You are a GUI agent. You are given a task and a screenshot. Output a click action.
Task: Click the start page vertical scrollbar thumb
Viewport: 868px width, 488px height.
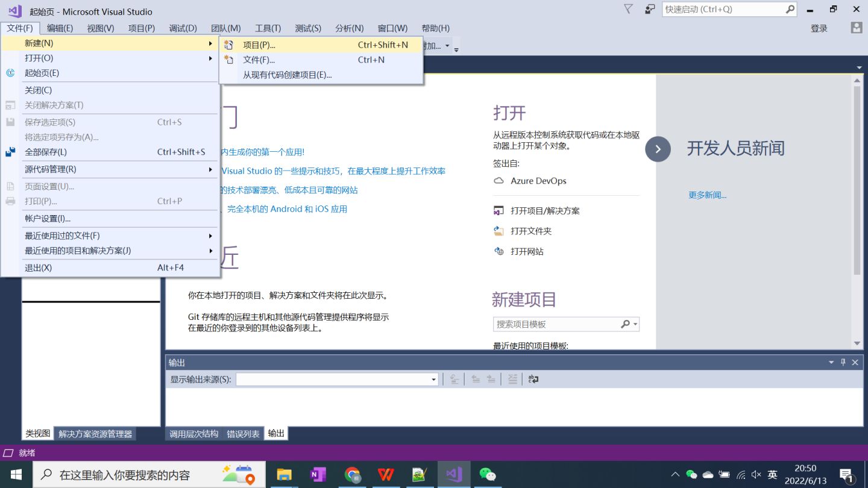tap(857, 180)
